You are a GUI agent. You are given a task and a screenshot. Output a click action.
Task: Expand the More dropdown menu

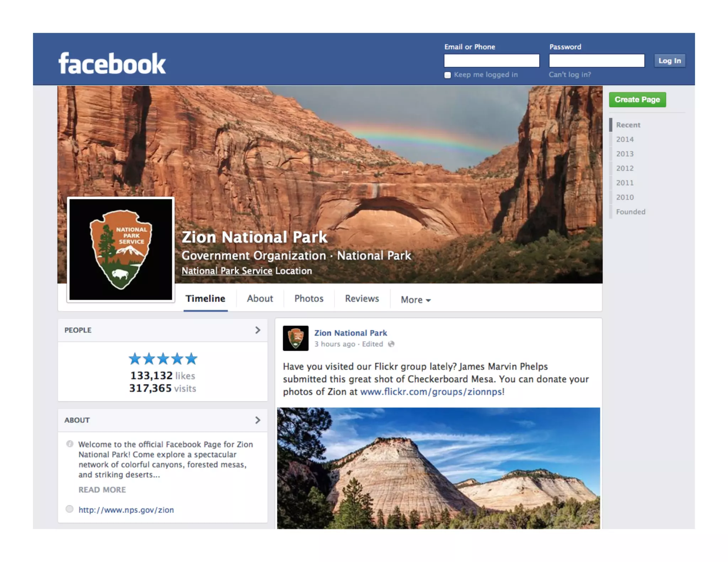coord(416,299)
